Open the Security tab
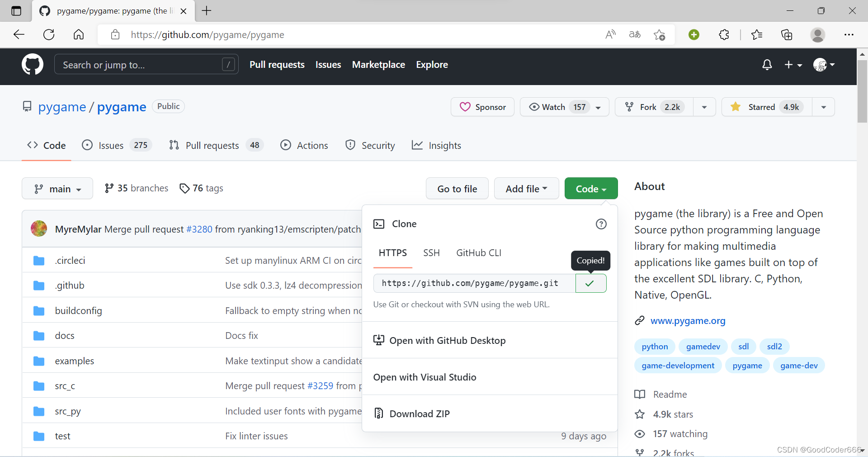 [x=370, y=145]
